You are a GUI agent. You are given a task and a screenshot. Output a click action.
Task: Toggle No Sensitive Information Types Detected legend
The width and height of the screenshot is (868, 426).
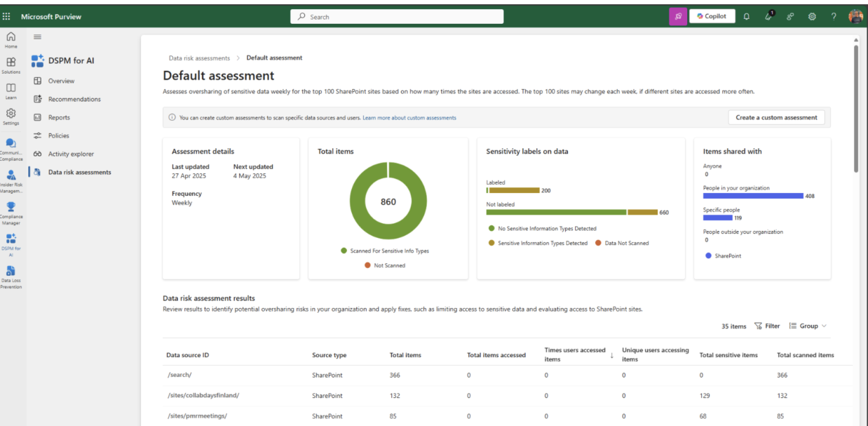coord(543,228)
